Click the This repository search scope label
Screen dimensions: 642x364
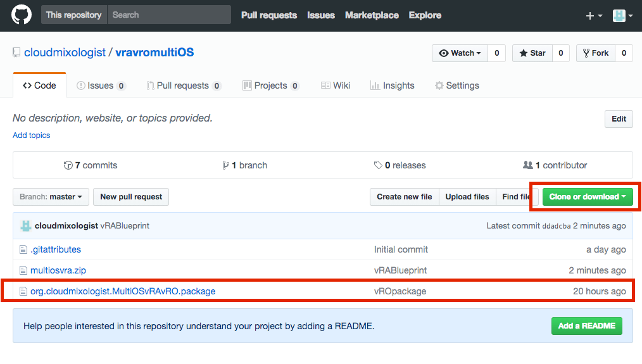pyautogui.click(x=73, y=15)
